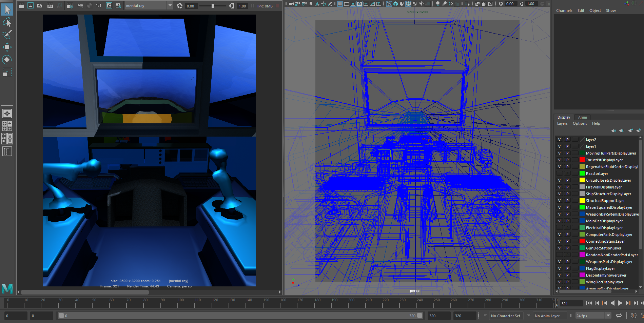Viewport: 644px width, 323px height.
Task: Choose the Move tool in toolbox
Action: coord(7,47)
